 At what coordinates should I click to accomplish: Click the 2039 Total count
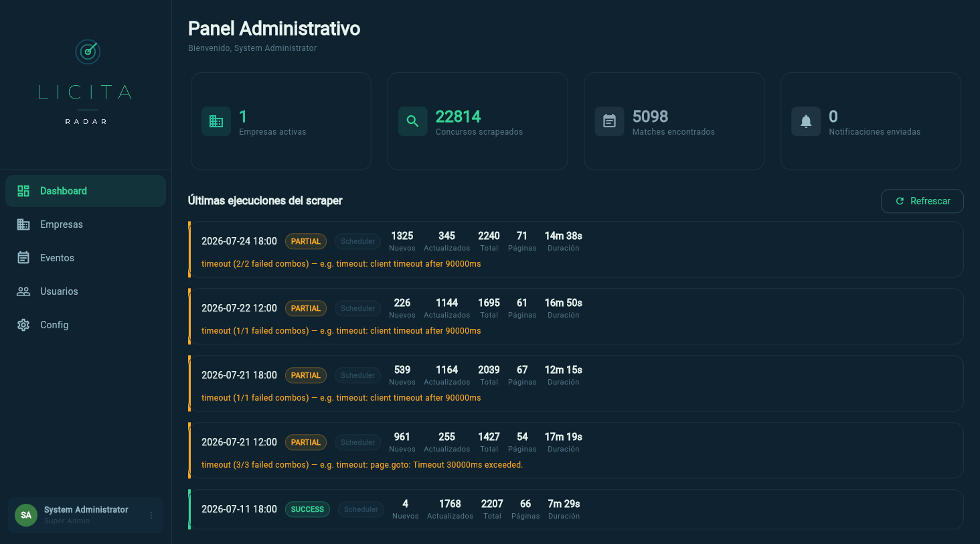(x=489, y=370)
